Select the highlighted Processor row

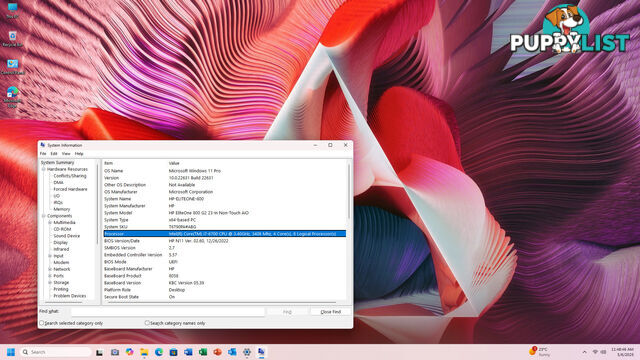coord(224,234)
